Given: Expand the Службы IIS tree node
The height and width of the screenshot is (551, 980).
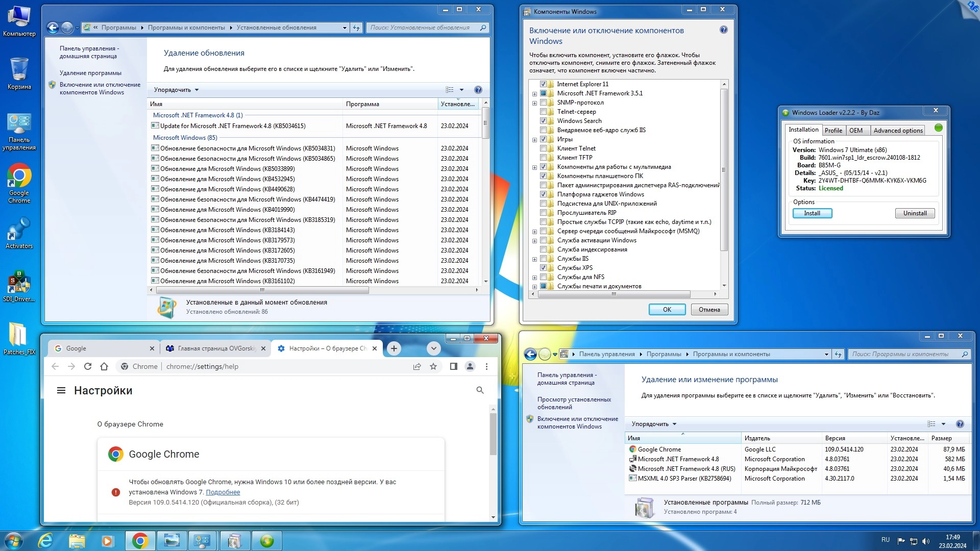Looking at the screenshot, I should (534, 259).
